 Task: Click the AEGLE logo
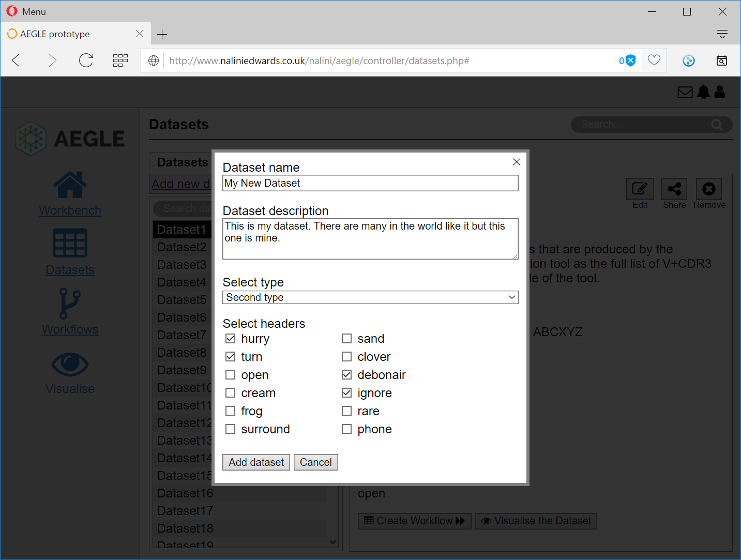coord(70,139)
